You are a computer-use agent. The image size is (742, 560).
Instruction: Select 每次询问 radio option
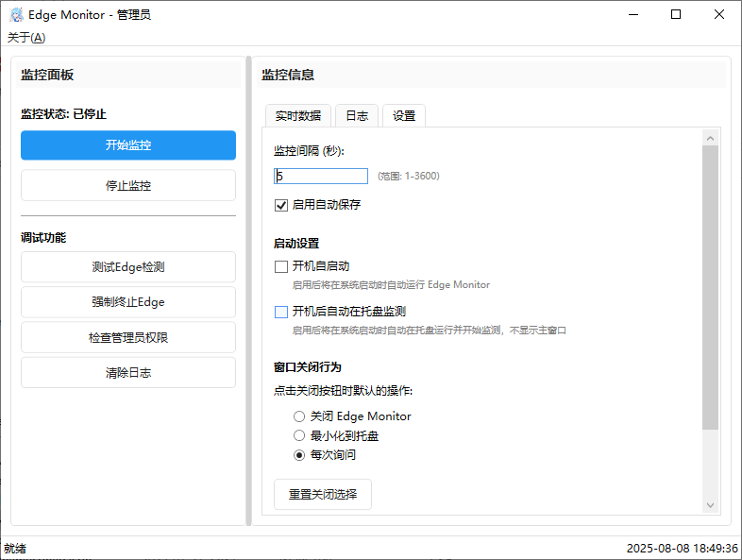[x=299, y=455]
